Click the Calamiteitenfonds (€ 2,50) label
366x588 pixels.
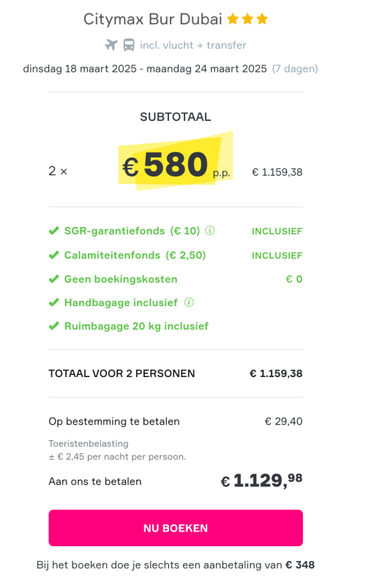[135, 256]
